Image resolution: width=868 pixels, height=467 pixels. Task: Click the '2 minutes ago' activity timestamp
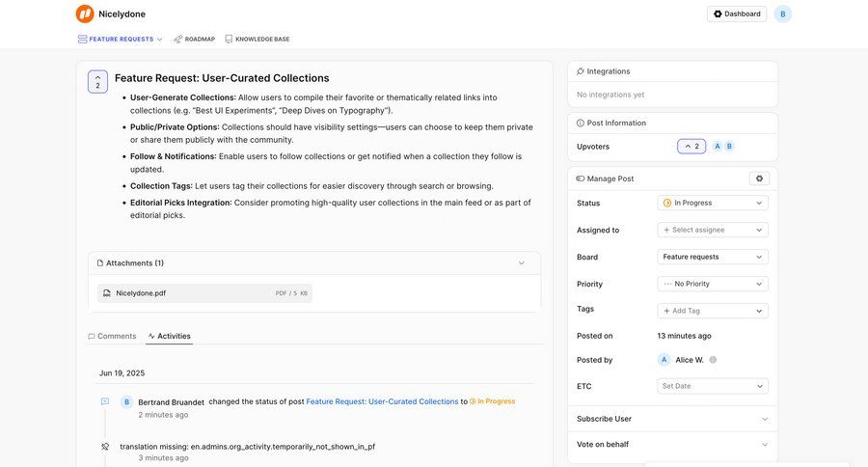tap(163, 415)
